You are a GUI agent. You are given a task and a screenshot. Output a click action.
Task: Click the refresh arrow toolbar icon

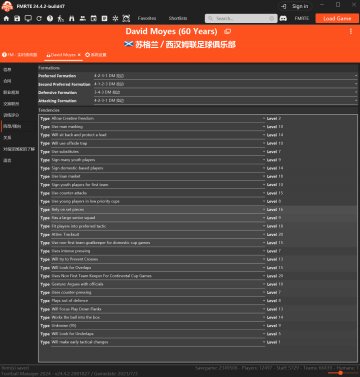[39, 18]
